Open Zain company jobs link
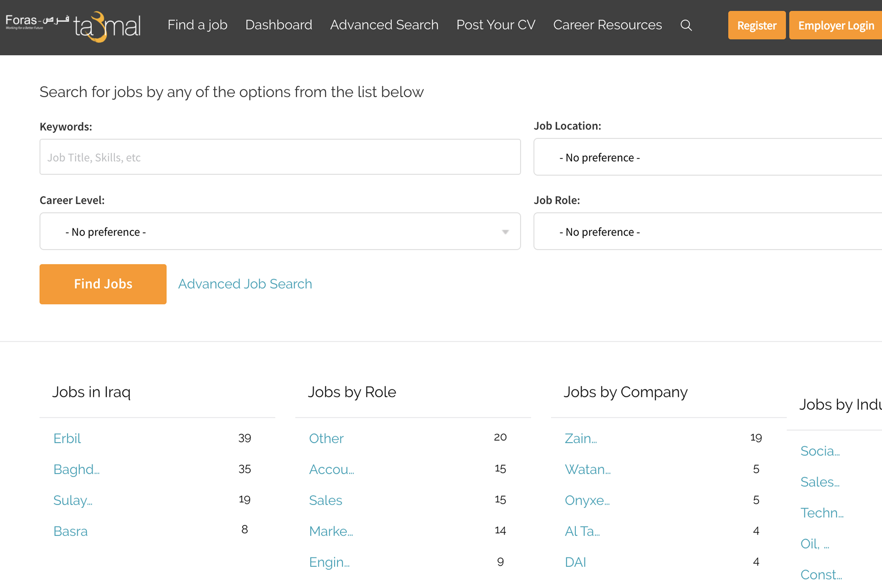Viewport: 882px width, 588px height. click(x=580, y=438)
